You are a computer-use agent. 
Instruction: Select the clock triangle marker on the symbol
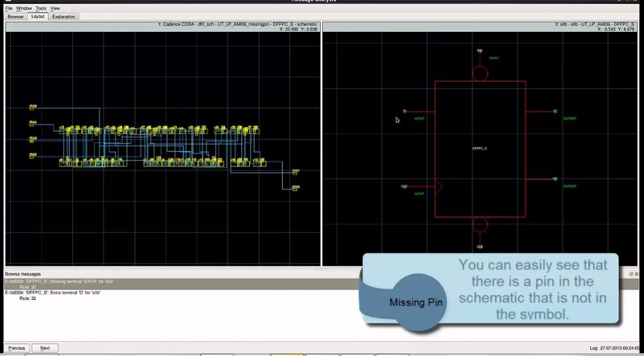(x=438, y=187)
